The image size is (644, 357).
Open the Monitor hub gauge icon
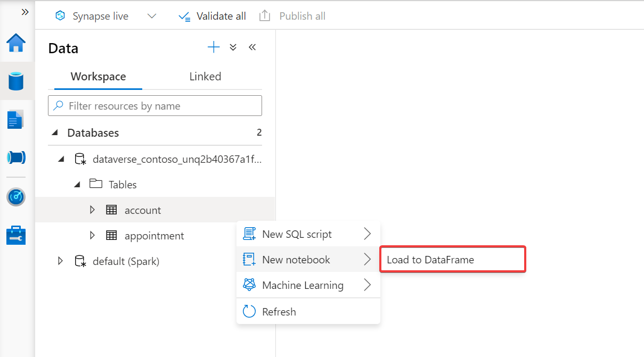point(16,197)
